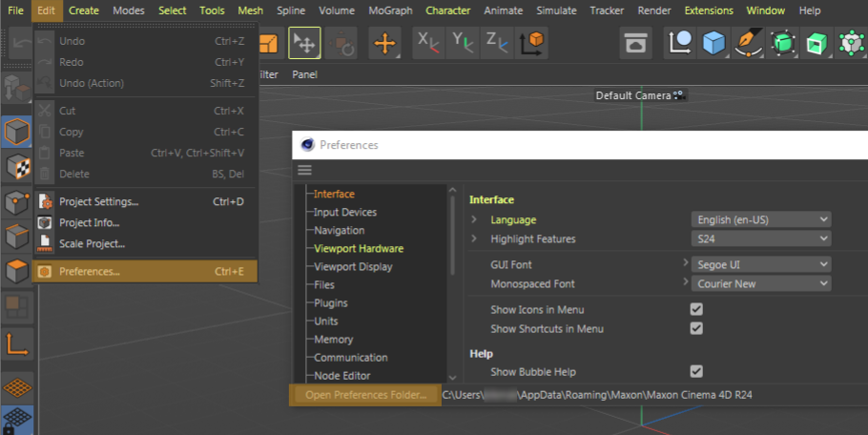Add a blue Cube primitive
This screenshot has height=435, width=868.
(x=714, y=43)
